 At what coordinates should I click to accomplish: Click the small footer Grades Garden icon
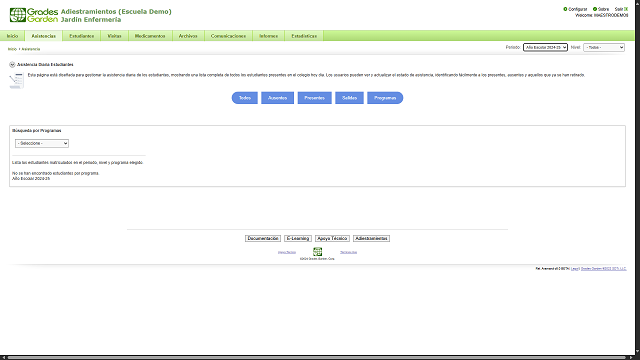pyautogui.click(x=318, y=251)
